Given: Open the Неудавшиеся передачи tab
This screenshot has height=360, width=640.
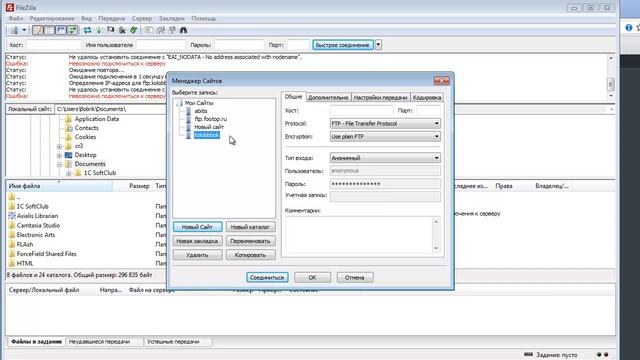Looking at the screenshot, I should coord(99,342).
